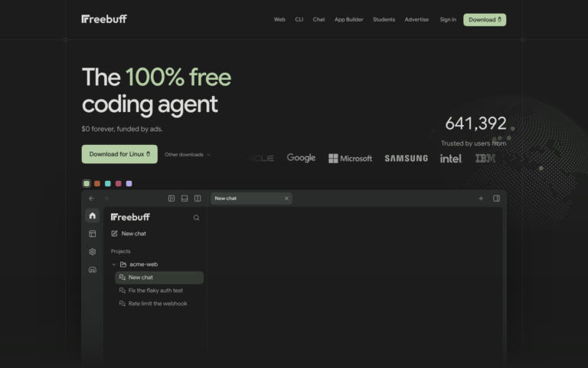Select the highlighted New chat item

pyautogui.click(x=159, y=278)
